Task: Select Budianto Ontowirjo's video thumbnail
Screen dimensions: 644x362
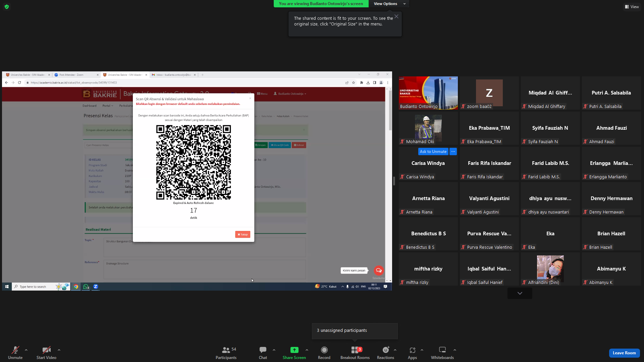Action: click(428, 93)
